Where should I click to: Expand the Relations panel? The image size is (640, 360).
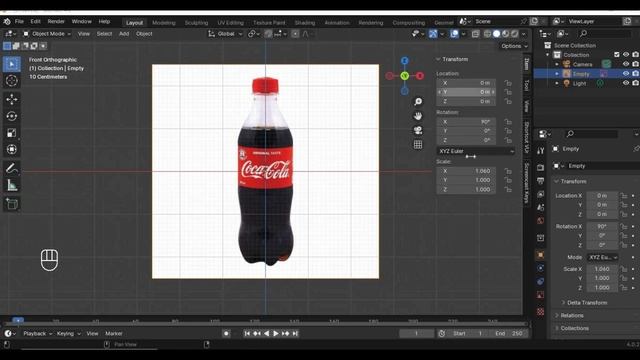point(569,315)
